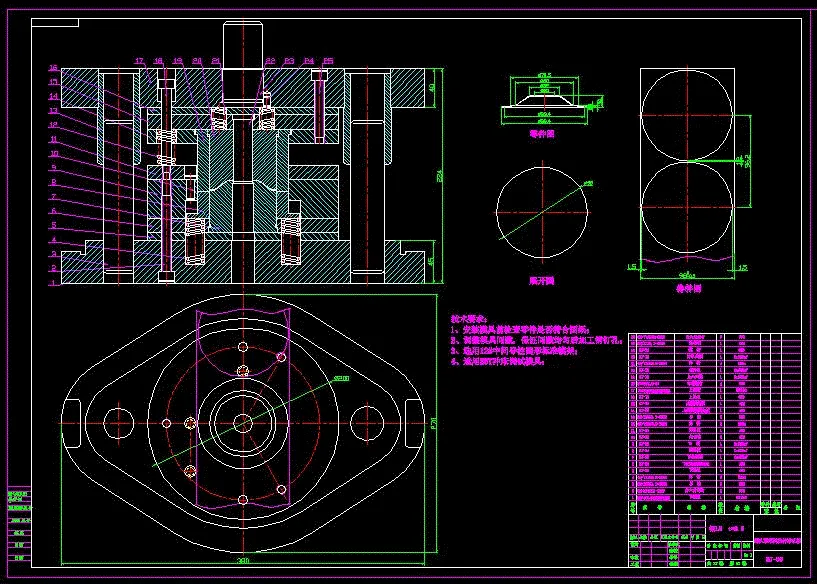Screen dimensions: 817x584
Task: Select the part profile in the part drawing
Action: coord(544,101)
